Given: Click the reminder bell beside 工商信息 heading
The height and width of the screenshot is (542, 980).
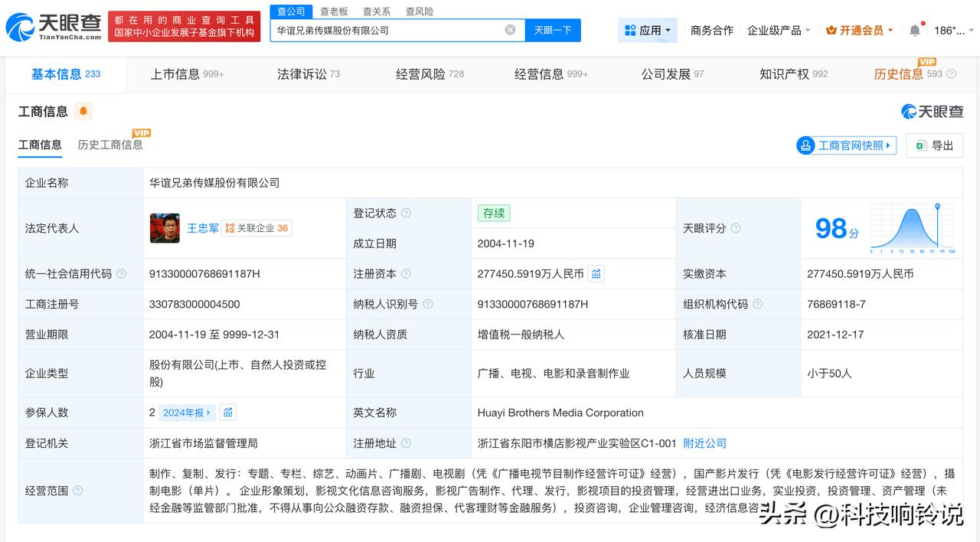Looking at the screenshot, I should click(x=83, y=110).
